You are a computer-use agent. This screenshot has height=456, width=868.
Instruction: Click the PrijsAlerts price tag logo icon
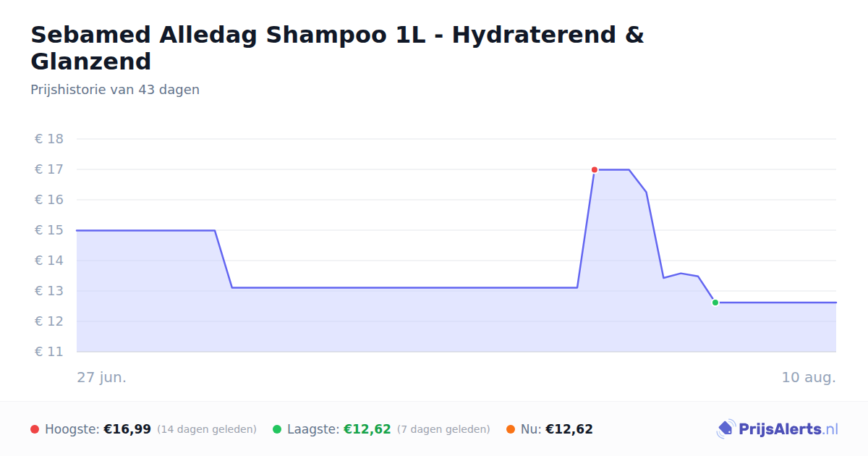tap(726, 429)
